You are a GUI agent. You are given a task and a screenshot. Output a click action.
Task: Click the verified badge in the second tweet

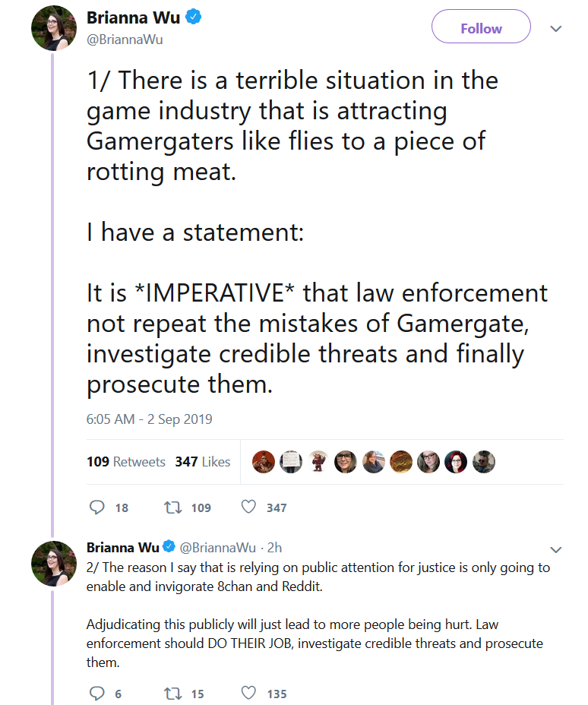[x=169, y=547]
